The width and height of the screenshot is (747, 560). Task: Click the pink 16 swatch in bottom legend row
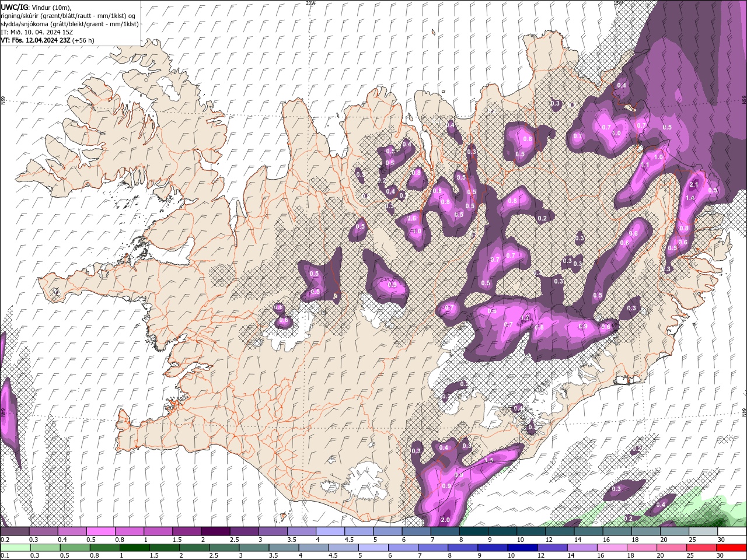[613, 548]
